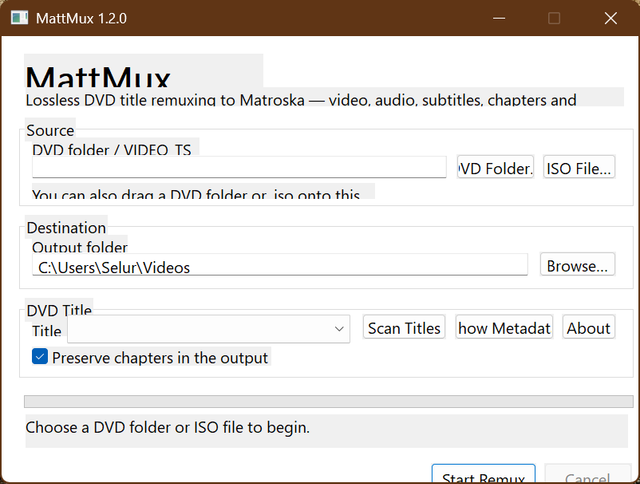This screenshot has width=640, height=484.
Task: Open the About dialog
Action: click(x=588, y=327)
